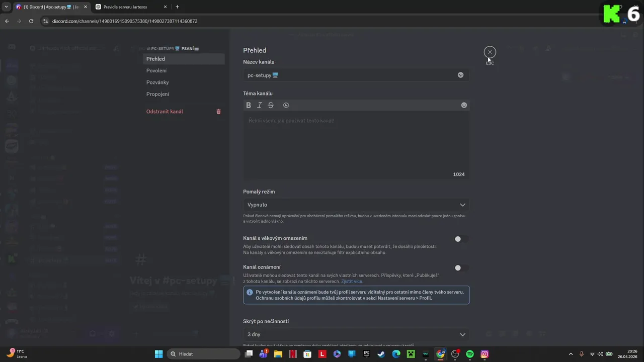Apply italic formatting in channel topic
This screenshot has width=644, height=362.
click(260, 105)
